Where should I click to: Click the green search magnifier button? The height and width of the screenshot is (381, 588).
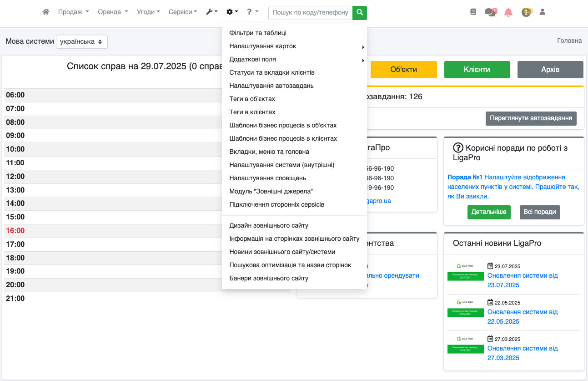click(359, 13)
